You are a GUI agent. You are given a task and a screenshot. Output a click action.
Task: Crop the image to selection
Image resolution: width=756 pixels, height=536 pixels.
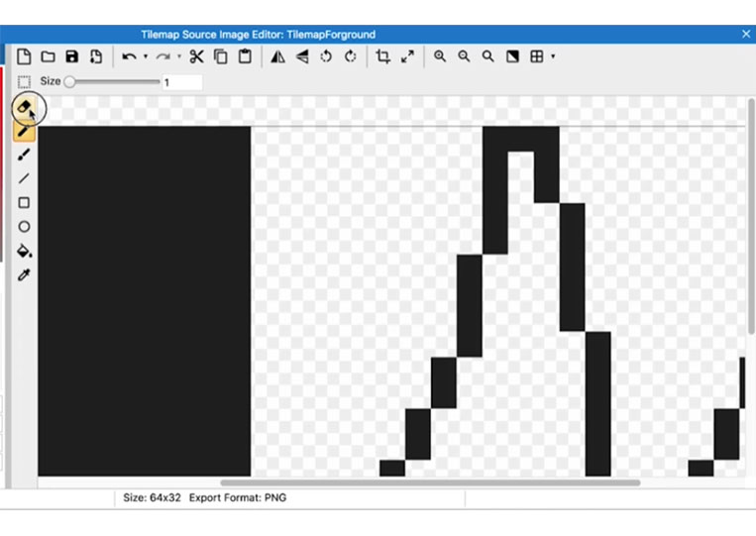pos(382,56)
